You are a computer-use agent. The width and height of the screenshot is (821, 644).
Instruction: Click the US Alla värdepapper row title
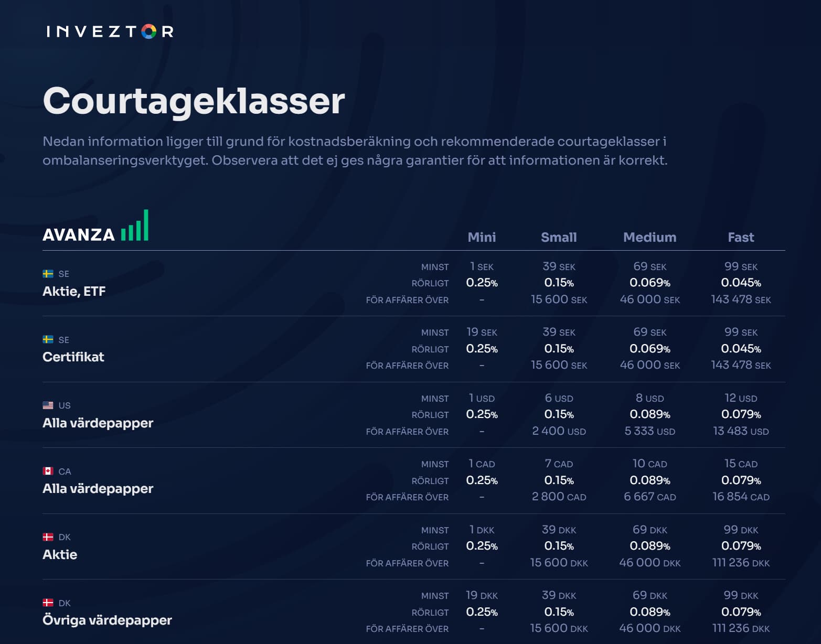(98, 423)
